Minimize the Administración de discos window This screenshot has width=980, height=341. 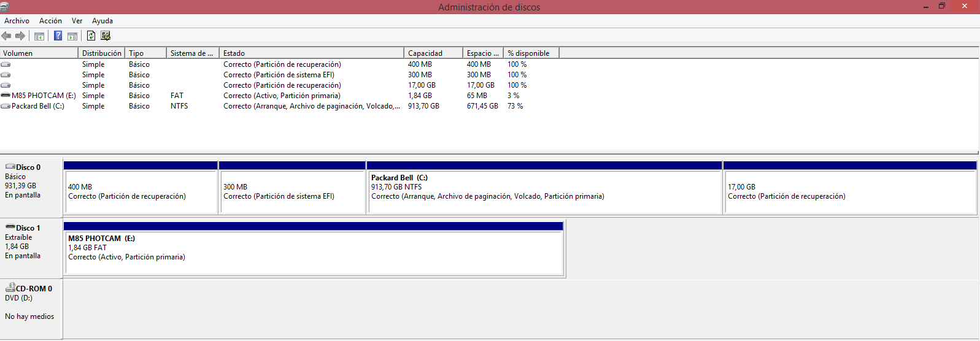coord(925,6)
